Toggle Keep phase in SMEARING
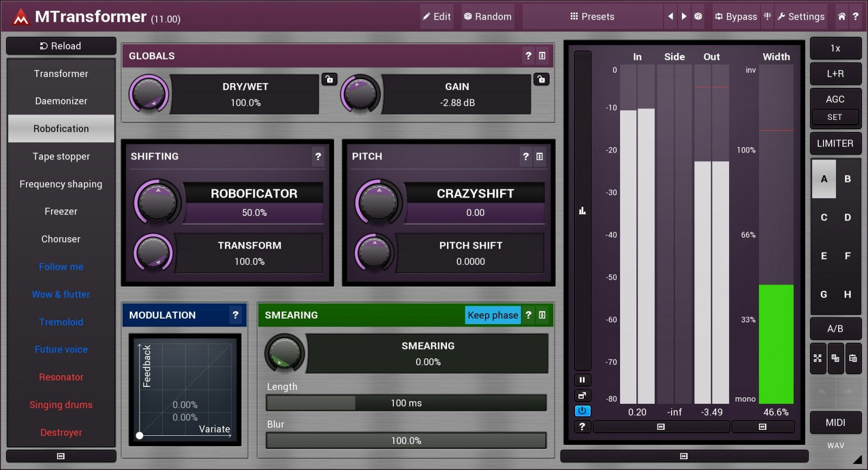Screen dimensions: 868x470 click(493, 315)
